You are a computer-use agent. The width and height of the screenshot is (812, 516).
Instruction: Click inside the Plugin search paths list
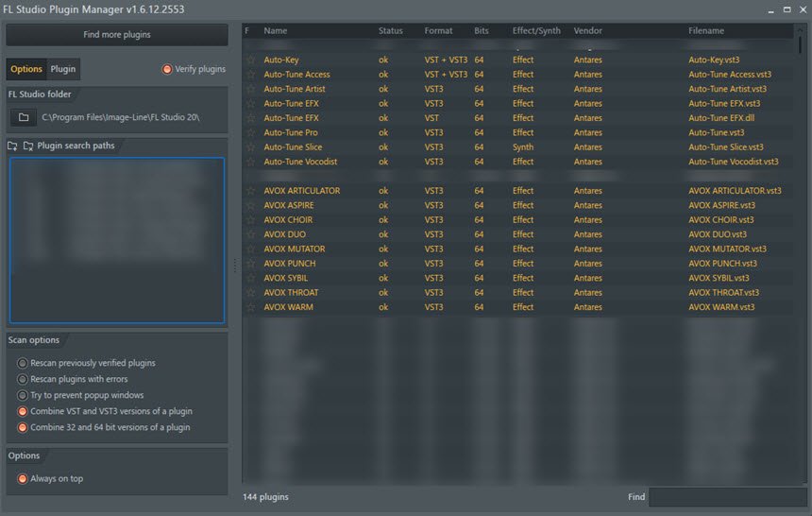click(x=117, y=240)
